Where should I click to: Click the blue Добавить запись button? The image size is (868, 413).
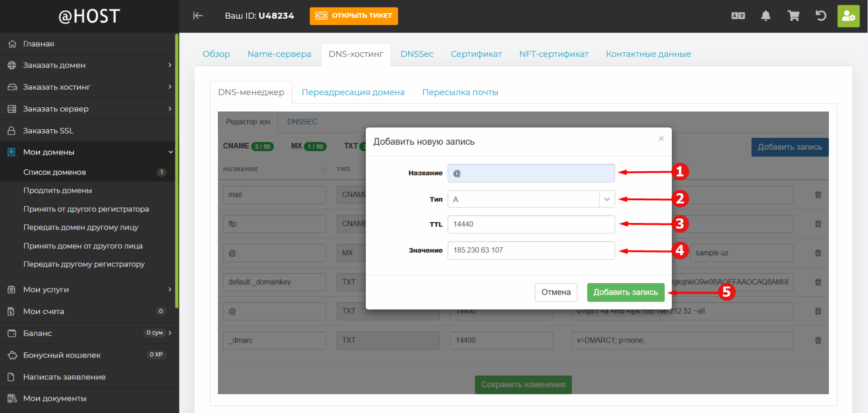coord(790,147)
